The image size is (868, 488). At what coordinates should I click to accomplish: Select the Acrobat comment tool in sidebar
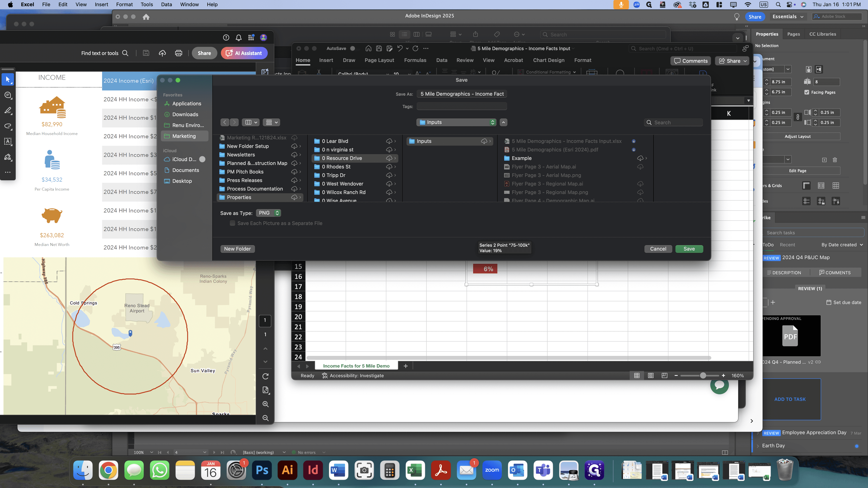pyautogui.click(x=8, y=95)
